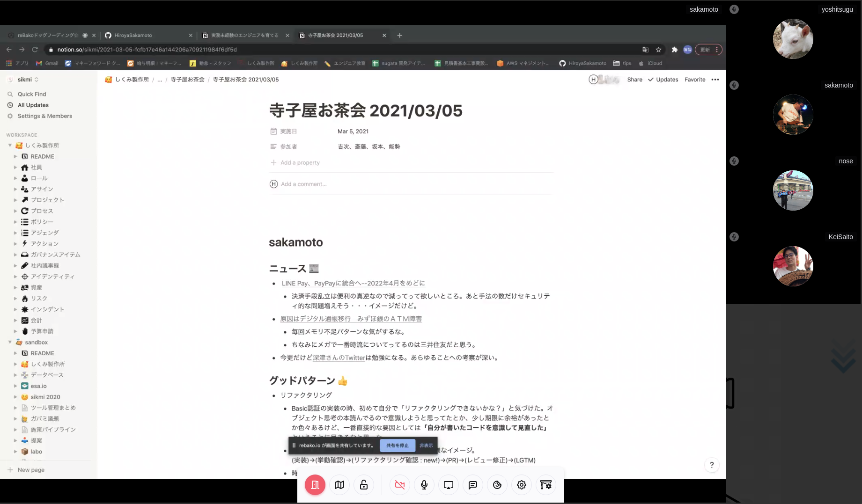Turn on the camera in rebako

click(x=399, y=485)
